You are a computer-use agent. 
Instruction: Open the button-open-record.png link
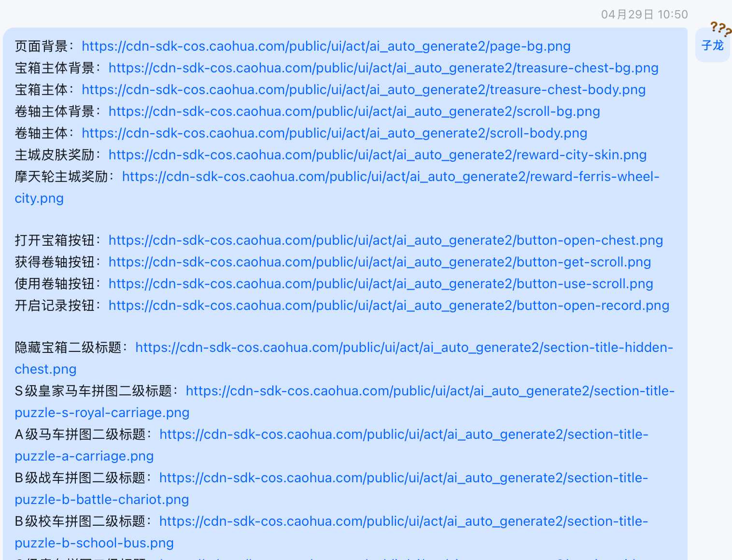coord(389,306)
